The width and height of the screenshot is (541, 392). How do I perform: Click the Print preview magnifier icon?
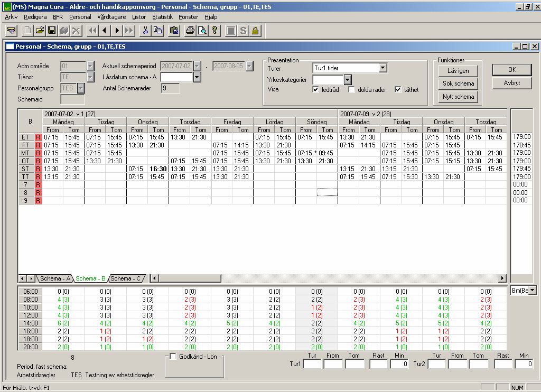pos(202,31)
